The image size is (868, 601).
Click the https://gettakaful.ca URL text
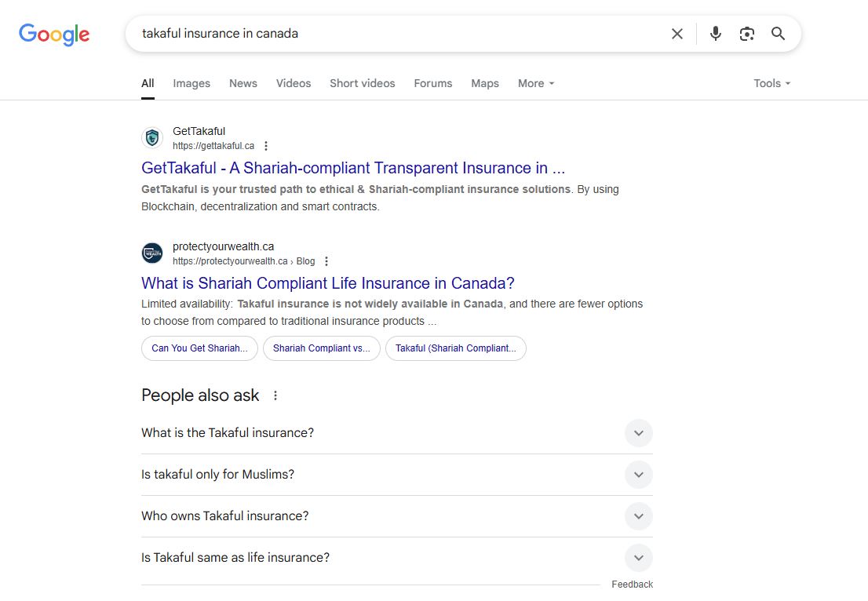[213, 146]
